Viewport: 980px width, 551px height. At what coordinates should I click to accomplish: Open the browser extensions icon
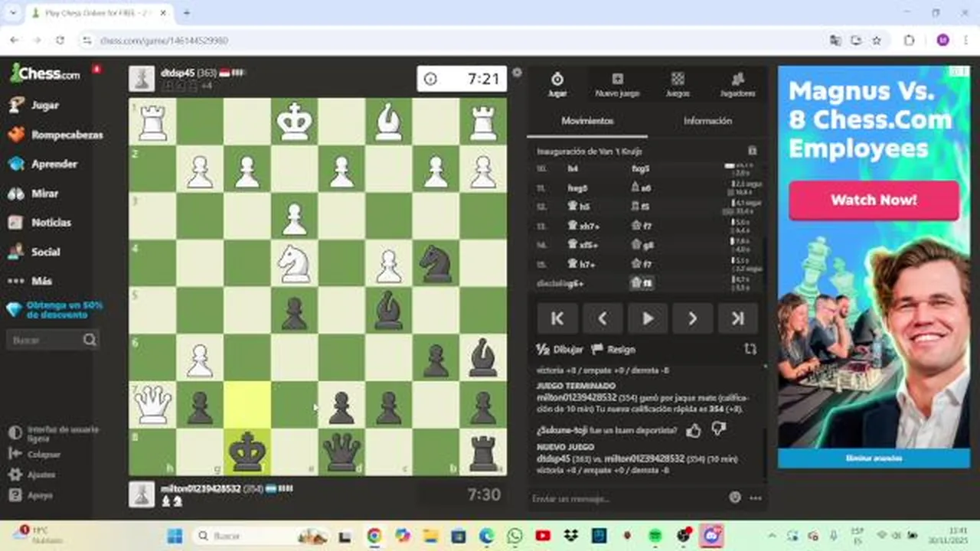click(909, 40)
